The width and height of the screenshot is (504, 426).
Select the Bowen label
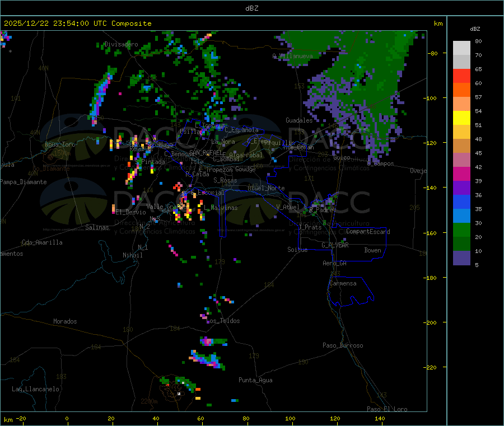click(372, 250)
